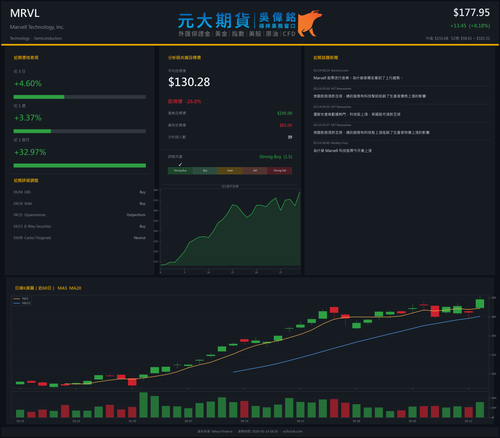Click the Outperform rating for Oppenheimer
The width and height of the screenshot is (500, 438).
[136, 215]
